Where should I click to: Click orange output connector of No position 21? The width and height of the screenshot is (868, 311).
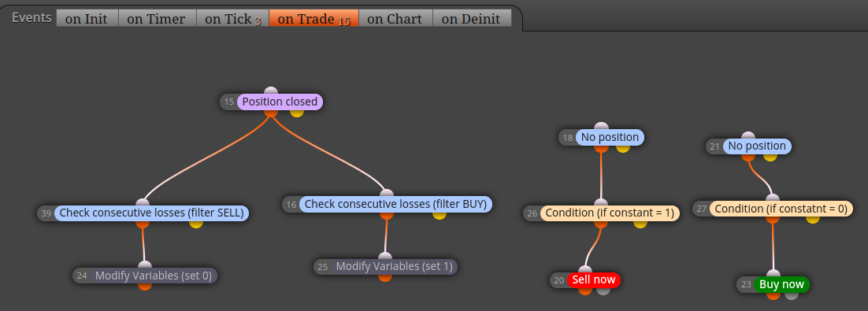click(x=747, y=157)
